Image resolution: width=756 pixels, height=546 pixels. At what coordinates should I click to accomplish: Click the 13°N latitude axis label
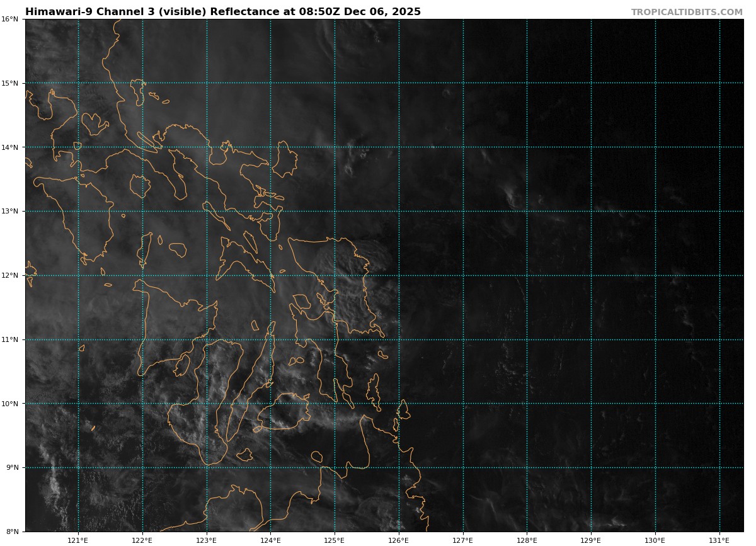click(x=9, y=211)
